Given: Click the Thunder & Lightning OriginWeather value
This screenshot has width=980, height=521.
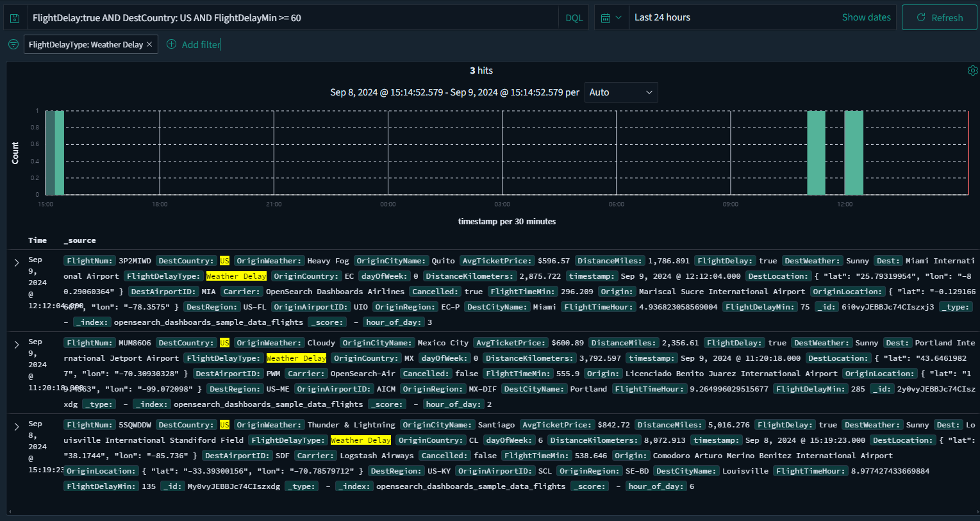Looking at the screenshot, I should click(x=351, y=425).
